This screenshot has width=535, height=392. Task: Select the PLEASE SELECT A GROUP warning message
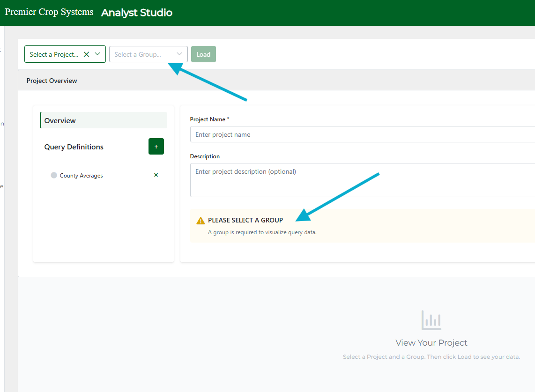(245, 220)
